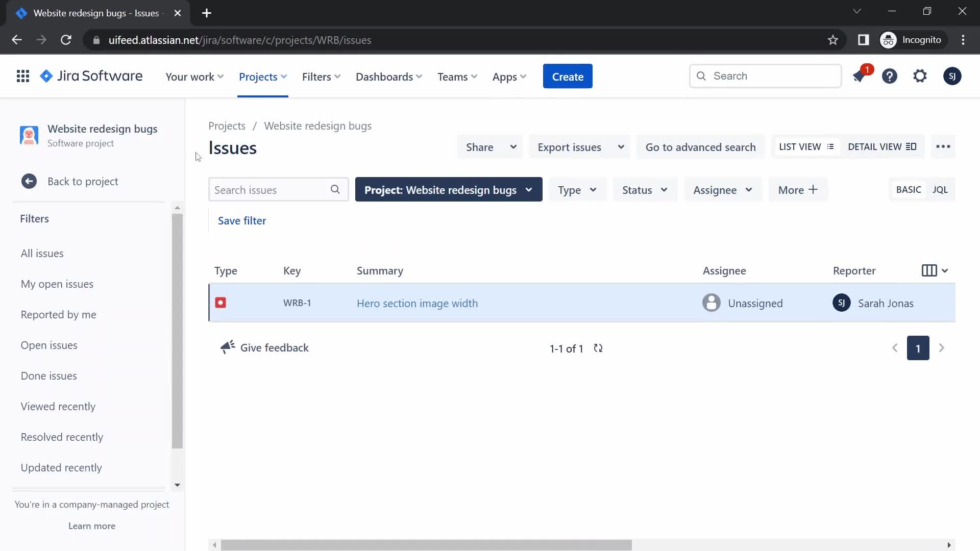Select the Updated recently filter
The height and width of the screenshot is (551, 980).
(x=61, y=467)
